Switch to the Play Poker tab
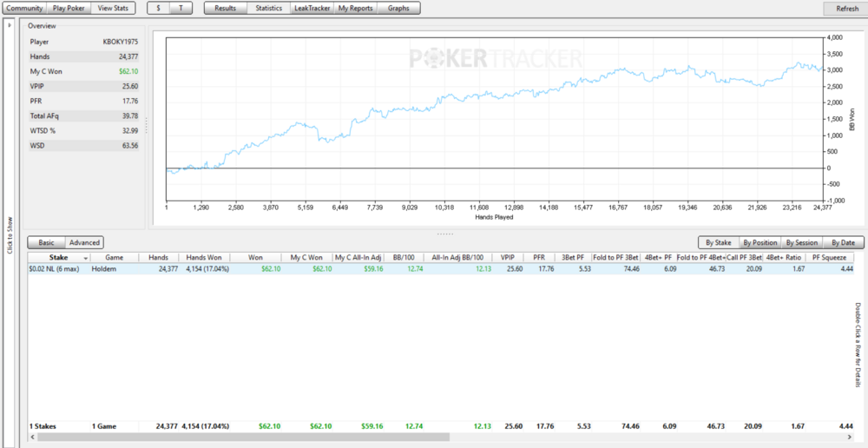Screen dimensions: 868x448 click(69, 8)
